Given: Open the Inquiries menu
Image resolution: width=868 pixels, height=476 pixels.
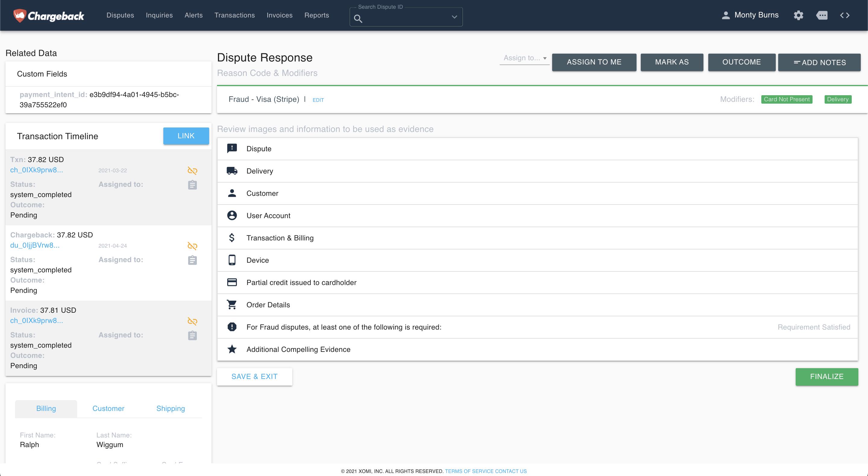Looking at the screenshot, I should point(159,15).
